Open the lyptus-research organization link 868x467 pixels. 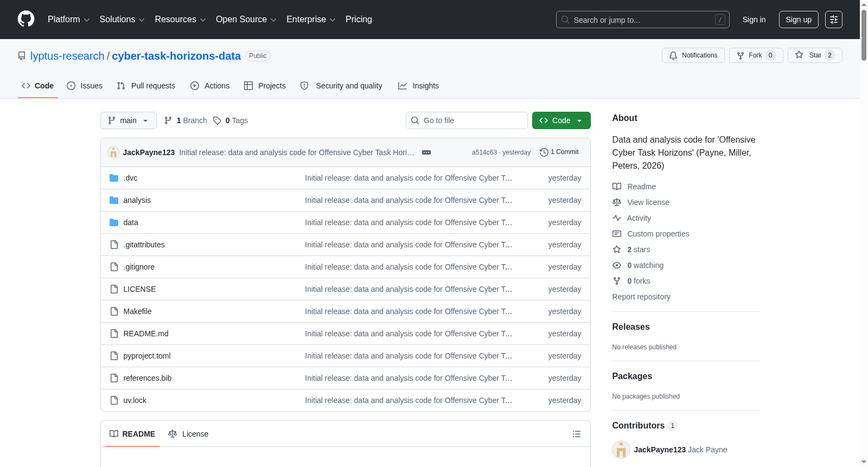(x=67, y=56)
